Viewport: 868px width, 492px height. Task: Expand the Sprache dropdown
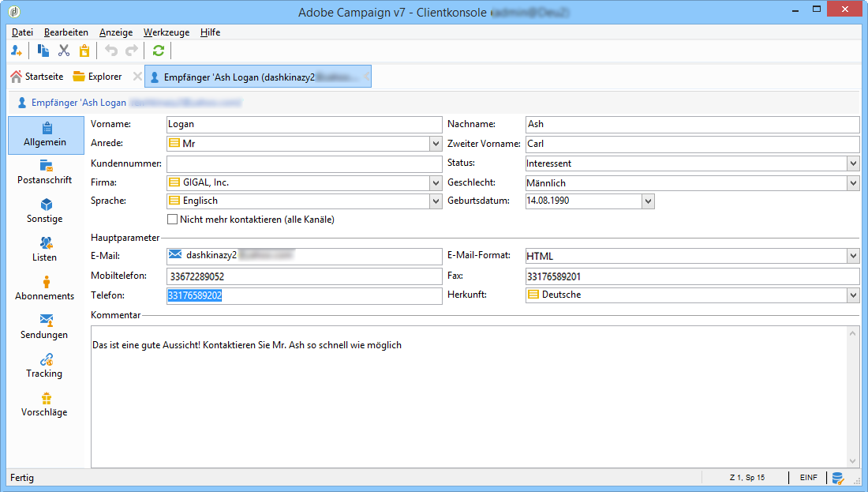436,201
